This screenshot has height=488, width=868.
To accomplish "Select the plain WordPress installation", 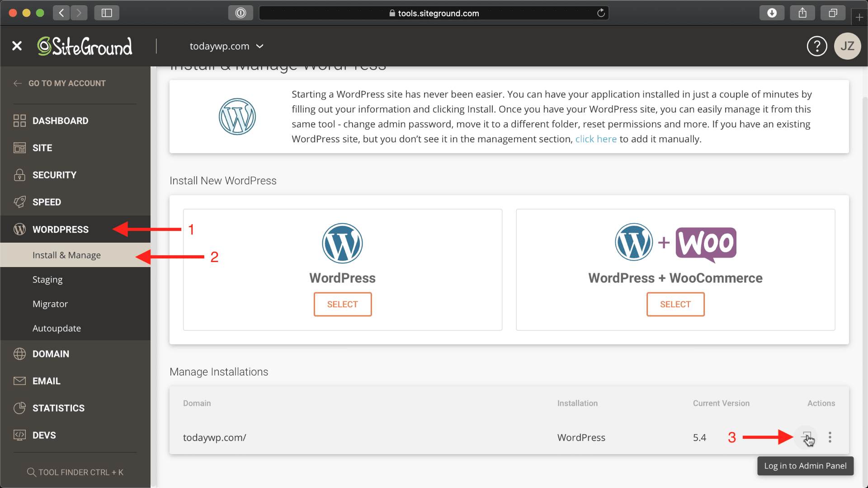I will coord(343,304).
